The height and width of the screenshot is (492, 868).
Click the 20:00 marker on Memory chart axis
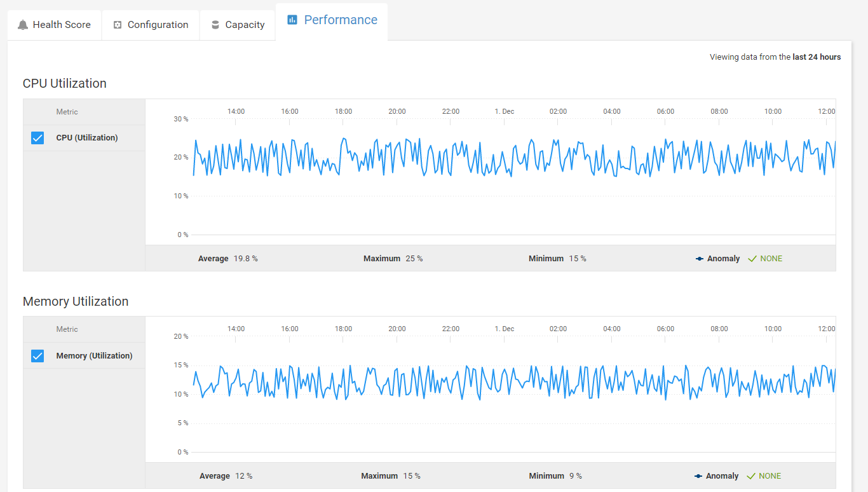[x=397, y=329]
